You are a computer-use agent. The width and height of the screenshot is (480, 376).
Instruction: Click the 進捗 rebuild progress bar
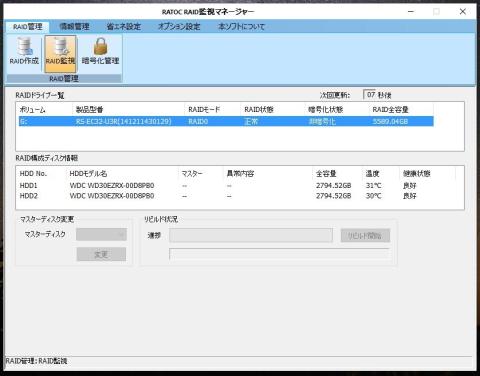point(251,235)
